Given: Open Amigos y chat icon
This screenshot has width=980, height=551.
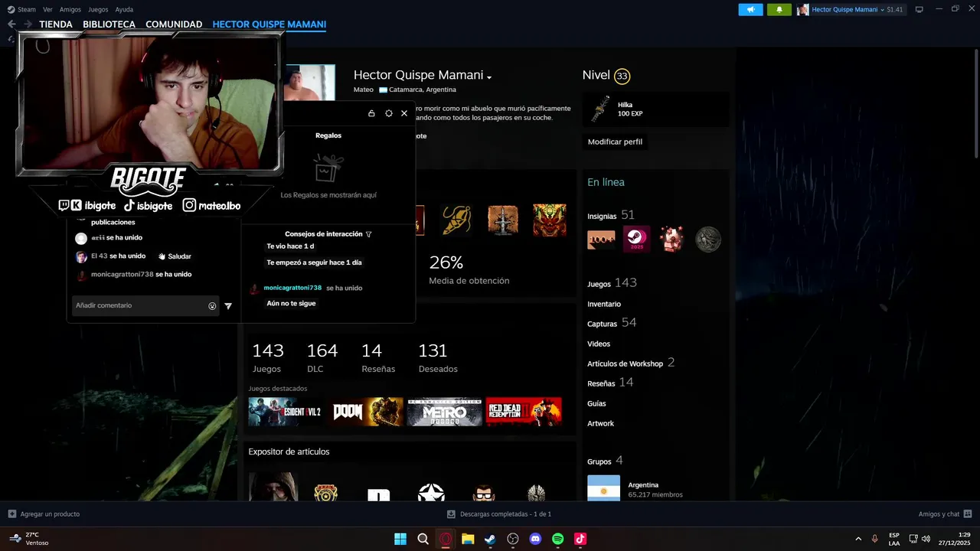Looking at the screenshot, I should [x=968, y=514].
